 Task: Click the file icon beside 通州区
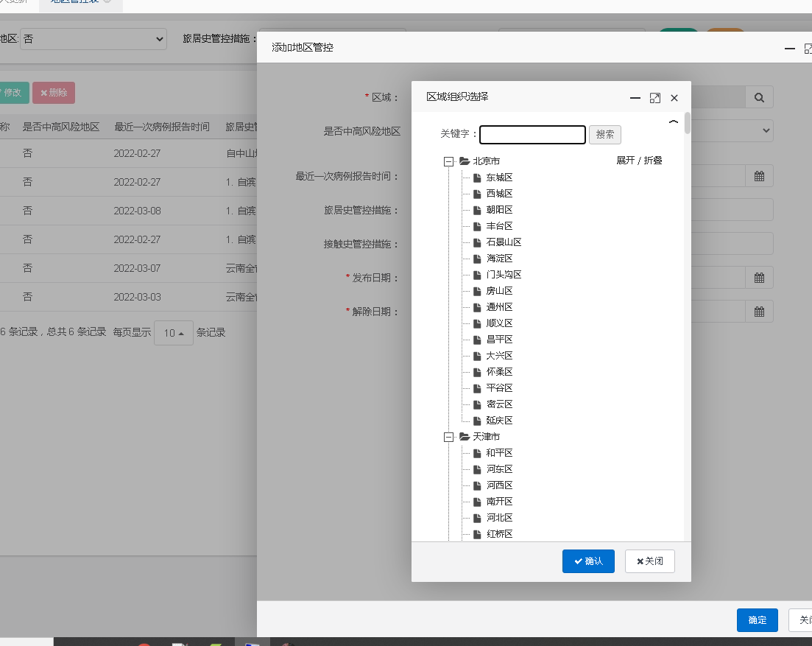477,307
